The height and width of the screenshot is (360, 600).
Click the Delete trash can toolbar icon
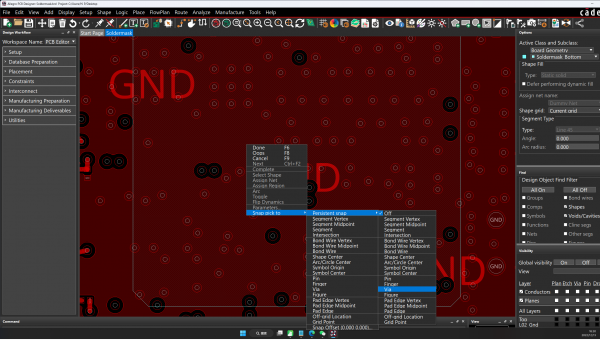62,23
